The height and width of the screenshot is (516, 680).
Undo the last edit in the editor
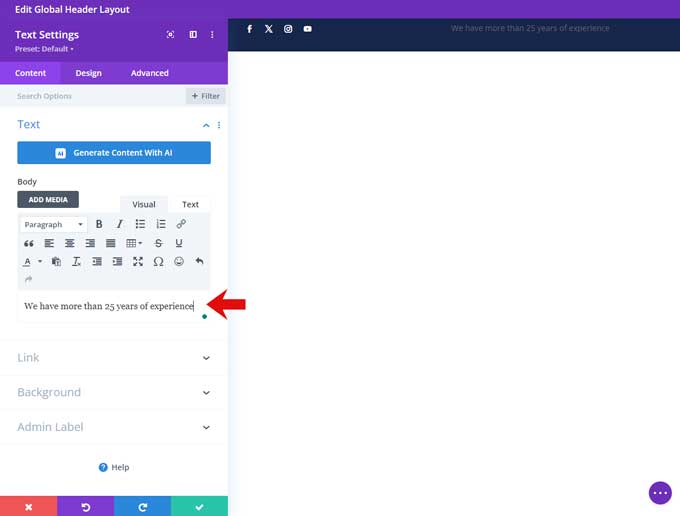[199, 261]
